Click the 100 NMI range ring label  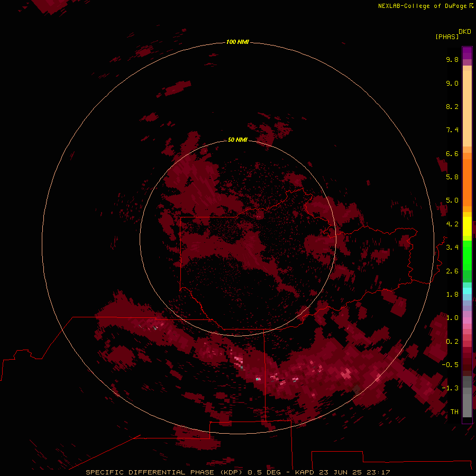tap(237, 42)
